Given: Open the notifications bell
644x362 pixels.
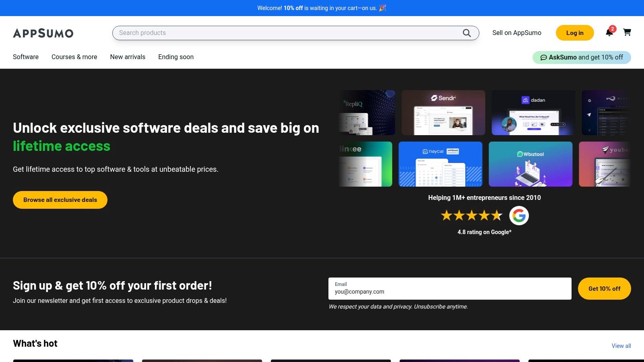Looking at the screenshot, I should coord(609,33).
